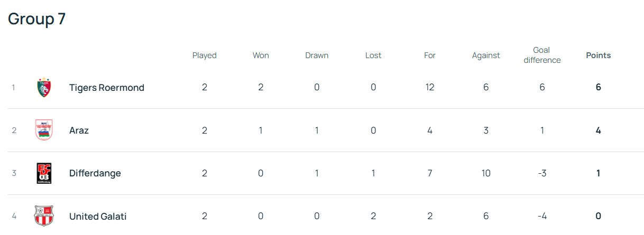Select the For goals column header
Screen dimensions: 644x235
429,55
